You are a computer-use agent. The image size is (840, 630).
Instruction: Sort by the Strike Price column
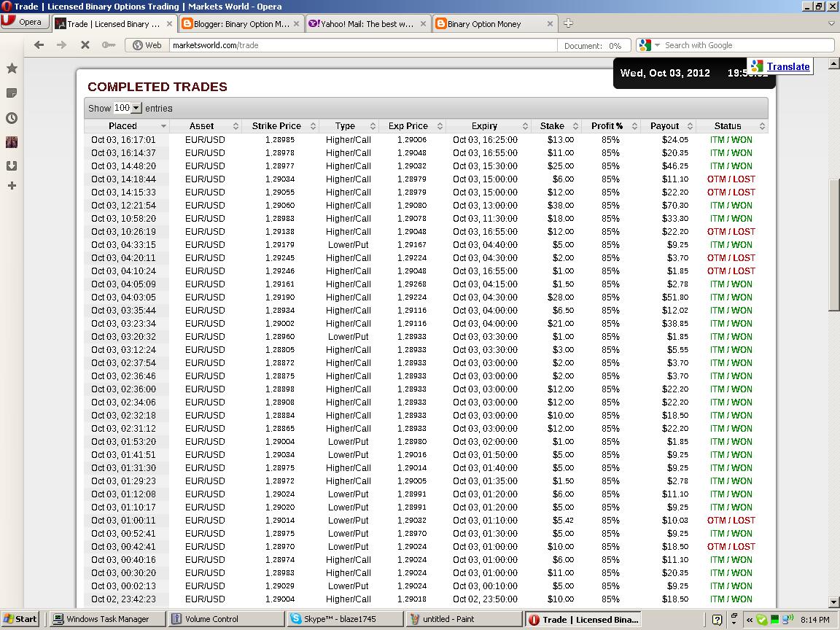click(x=280, y=126)
